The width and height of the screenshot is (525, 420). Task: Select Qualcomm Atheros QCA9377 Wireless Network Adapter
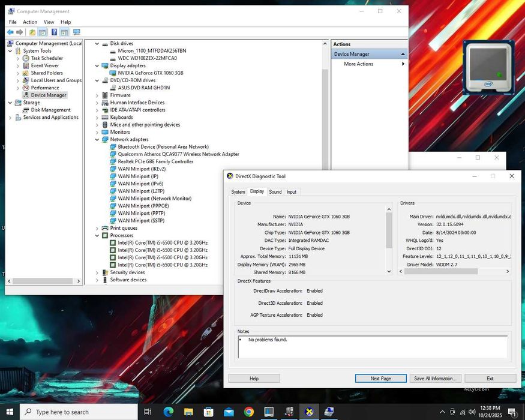(x=178, y=154)
